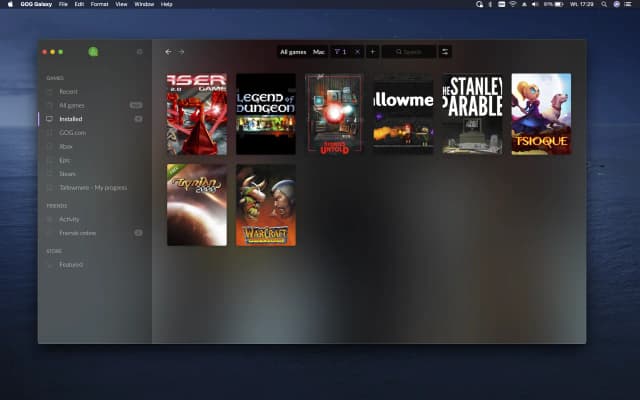Open the Legend of Dungeon game tile
640x400 pixels.
point(265,113)
